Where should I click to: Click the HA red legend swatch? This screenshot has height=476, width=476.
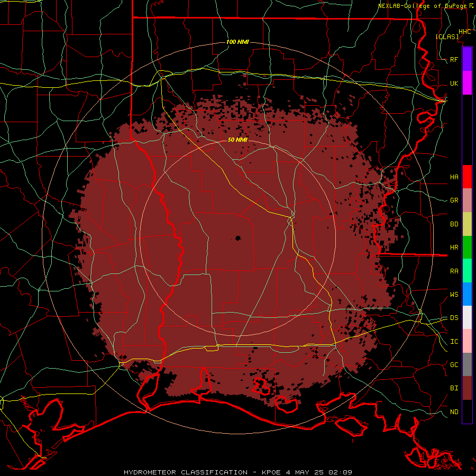tap(467, 177)
